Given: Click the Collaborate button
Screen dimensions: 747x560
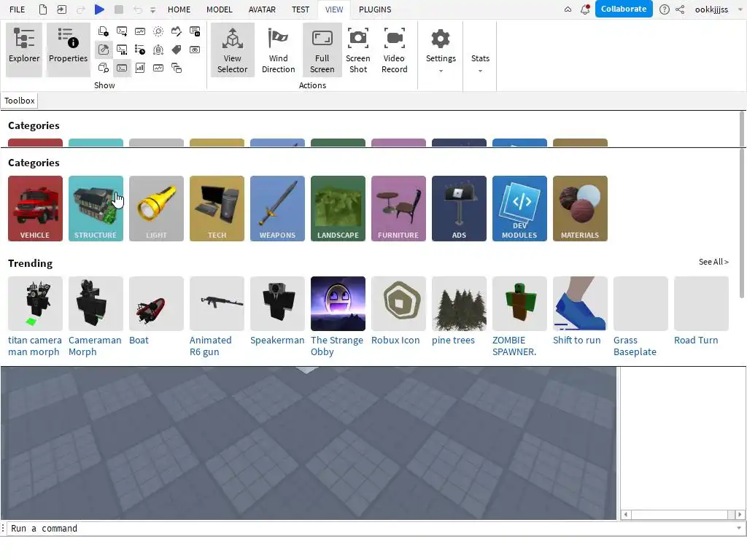Looking at the screenshot, I should tap(624, 9).
